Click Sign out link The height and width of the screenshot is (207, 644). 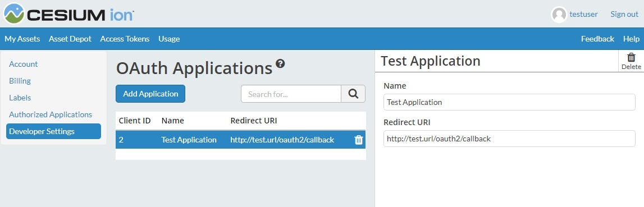click(x=624, y=15)
